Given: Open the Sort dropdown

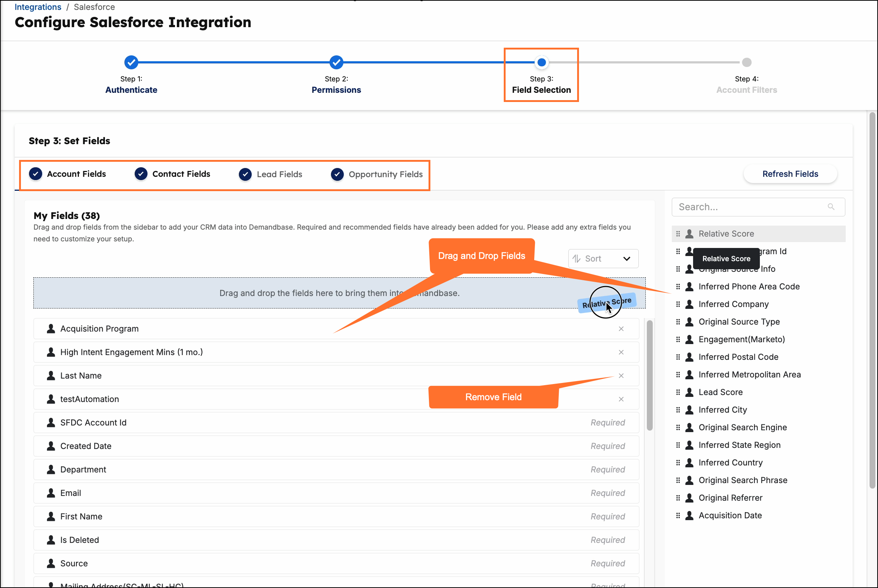Looking at the screenshot, I should click(603, 259).
